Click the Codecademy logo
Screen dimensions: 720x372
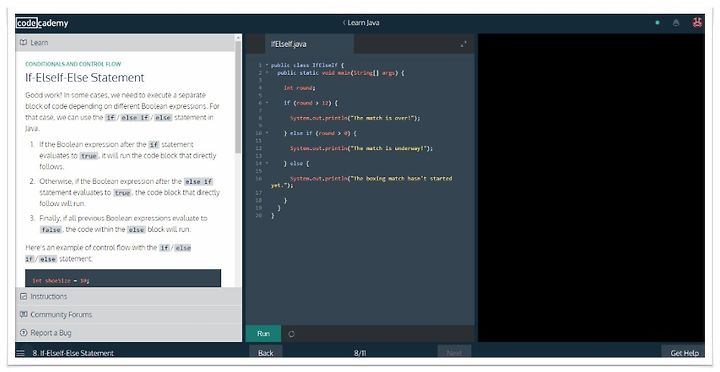pos(42,23)
